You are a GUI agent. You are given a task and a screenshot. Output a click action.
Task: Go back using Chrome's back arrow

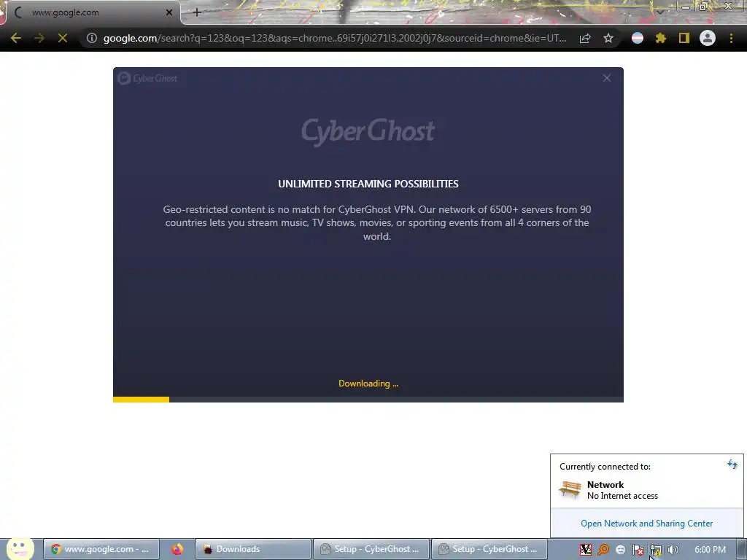(16, 38)
